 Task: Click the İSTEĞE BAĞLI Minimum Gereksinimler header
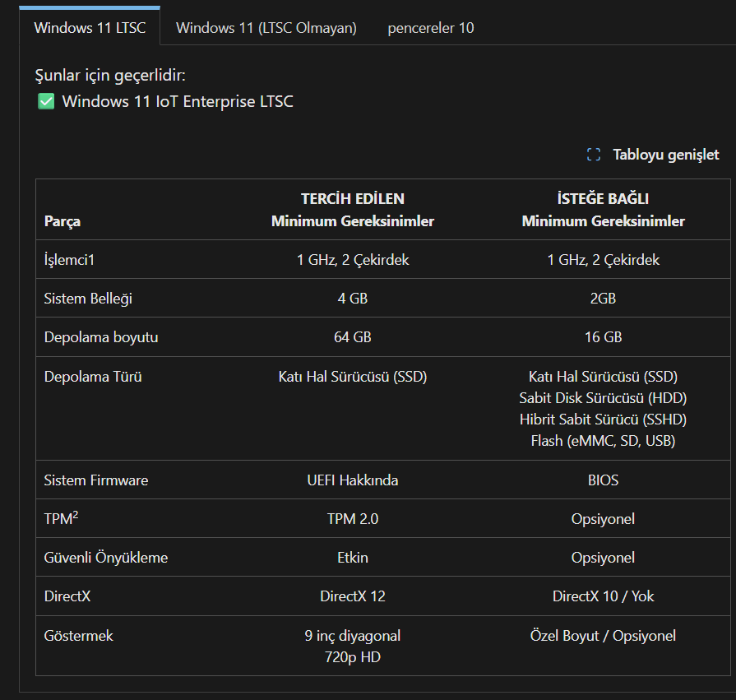[603, 210]
